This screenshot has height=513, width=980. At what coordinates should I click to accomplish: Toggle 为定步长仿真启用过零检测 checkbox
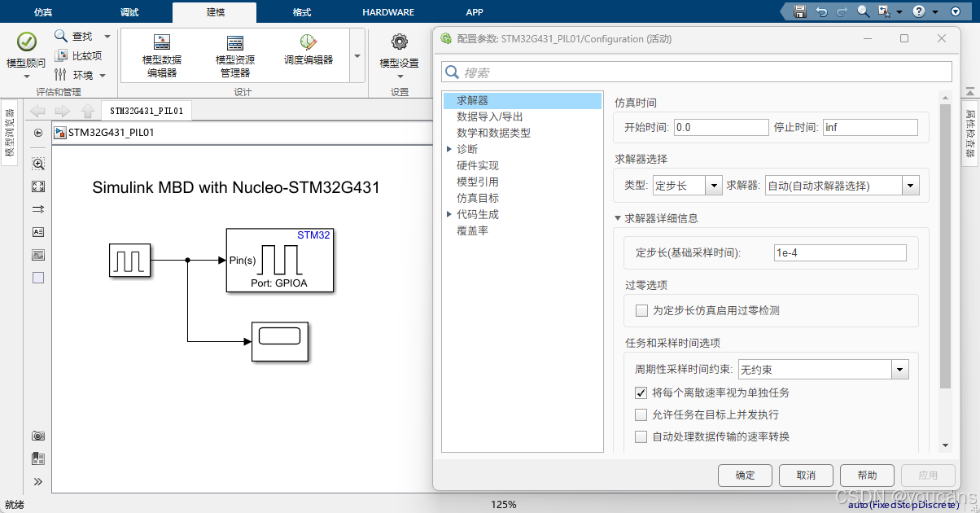coord(641,310)
